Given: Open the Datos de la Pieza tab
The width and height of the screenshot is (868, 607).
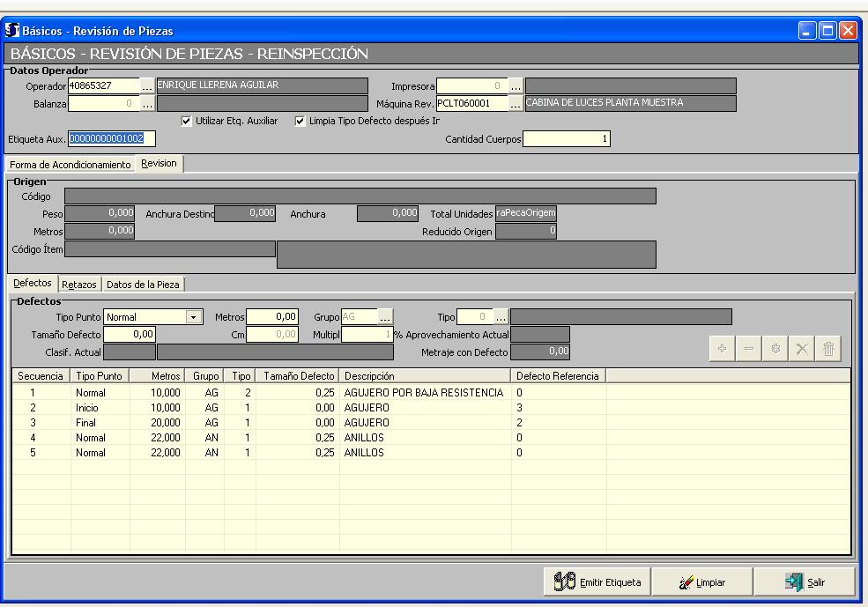Looking at the screenshot, I should pyautogui.click(x=145, y=284).
